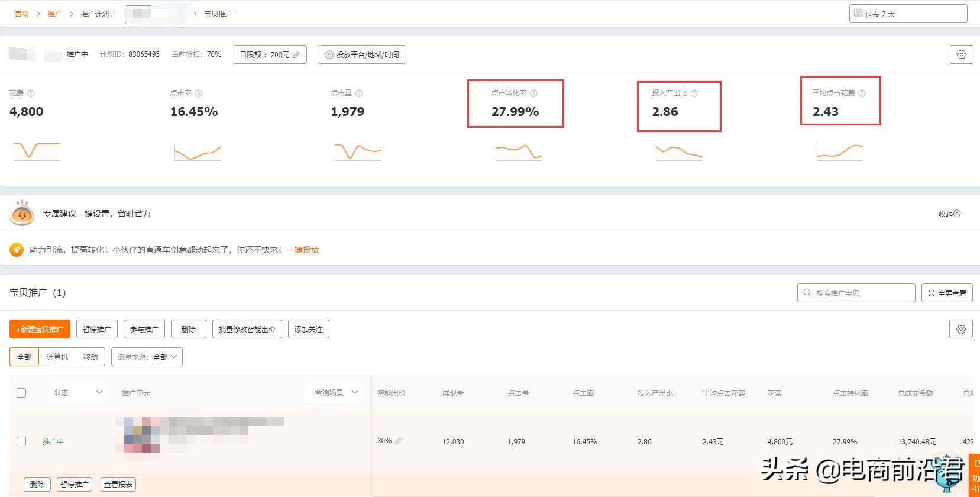Click the 点击转化率 trend sparkline chart
Screen dimensions: 980x497
(519, 152)
